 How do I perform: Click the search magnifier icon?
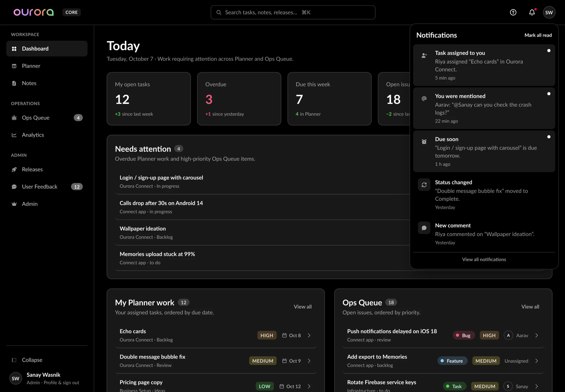pos(219,12)
